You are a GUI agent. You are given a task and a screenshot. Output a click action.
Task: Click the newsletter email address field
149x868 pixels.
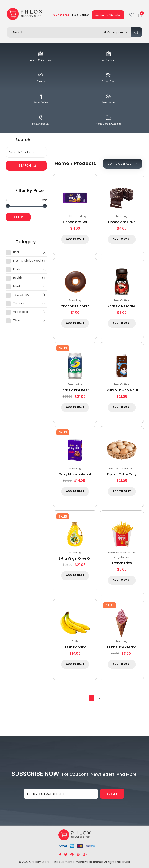coord(61,794)
